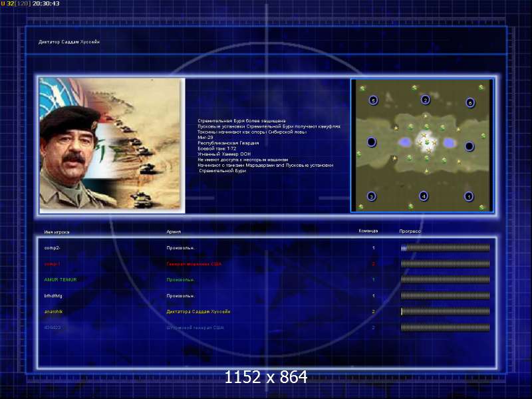Click the army 'Штурмовой генерал США'
Viewport: 532px width, 399px height.
coord(195,328)
